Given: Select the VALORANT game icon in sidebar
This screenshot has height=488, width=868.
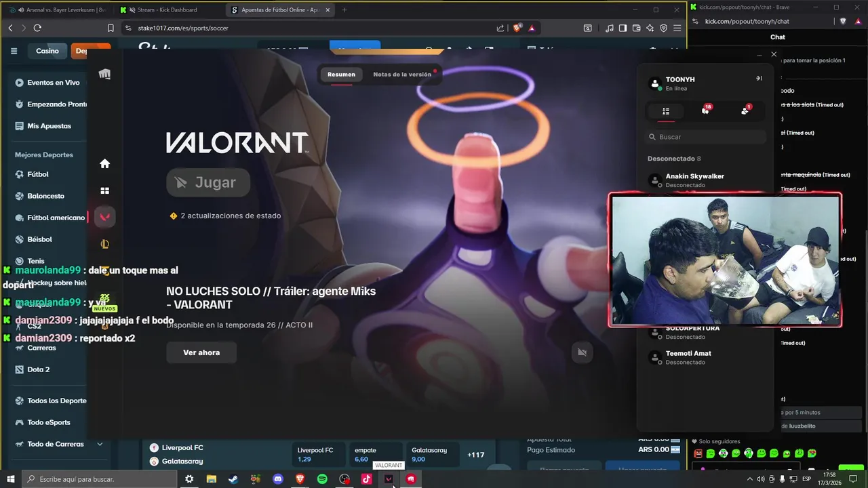Looking at the screenshot, I should click(x=105, y=217).
